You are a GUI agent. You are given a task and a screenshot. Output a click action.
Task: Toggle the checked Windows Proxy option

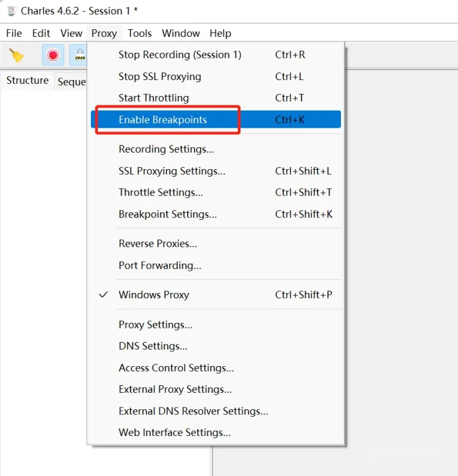coord(216,295)
